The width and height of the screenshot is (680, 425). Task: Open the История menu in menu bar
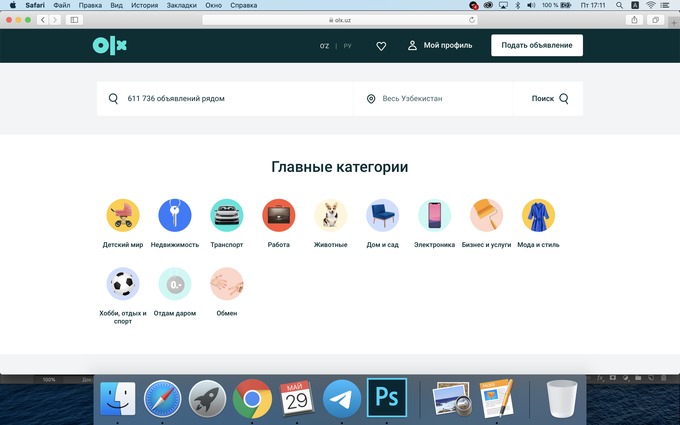click(x=144, y=5)
